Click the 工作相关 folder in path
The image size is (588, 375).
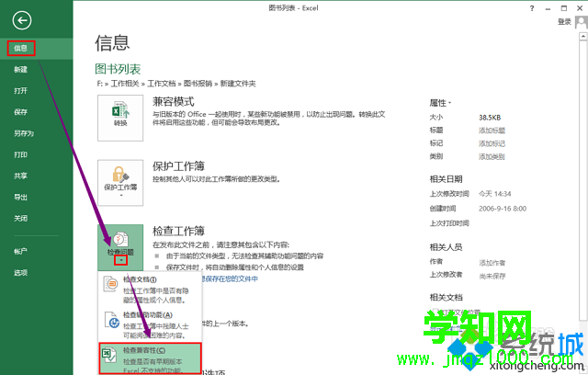[125, 84]
